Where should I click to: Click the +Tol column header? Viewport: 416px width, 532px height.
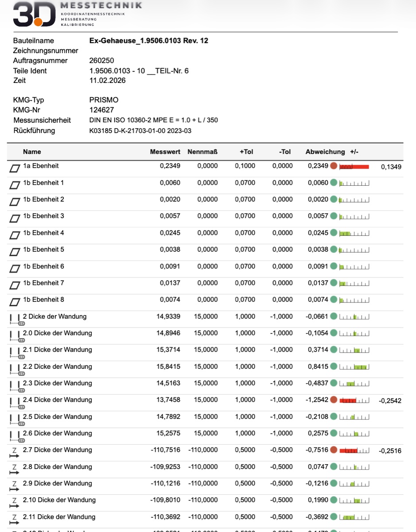pyautogui.click(x=246, y=152)
